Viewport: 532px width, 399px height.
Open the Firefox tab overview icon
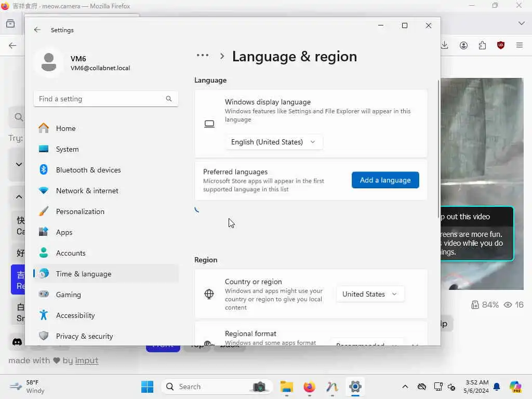point(10,23)
